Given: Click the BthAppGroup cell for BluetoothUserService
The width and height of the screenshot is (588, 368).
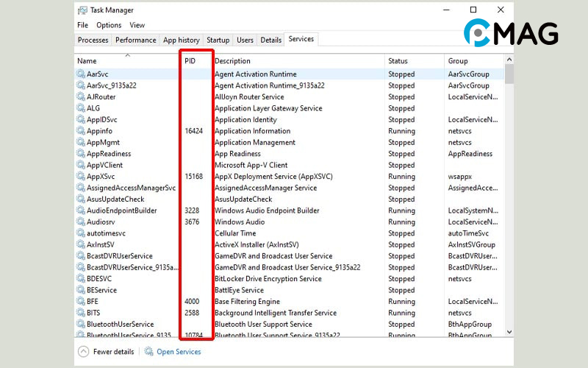Looking at the screenshot, I should click(470, 325).
